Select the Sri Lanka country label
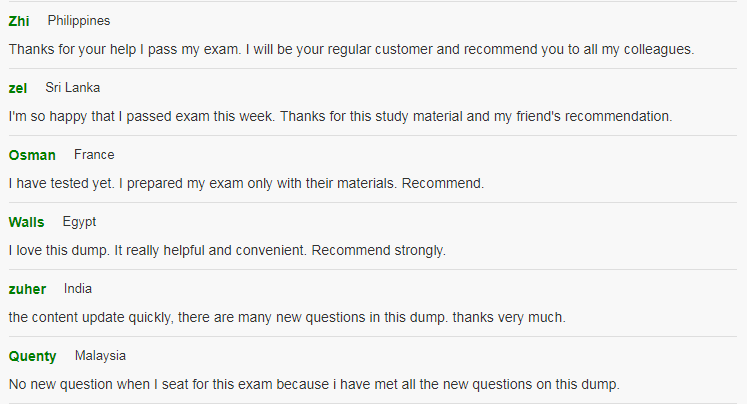The image size is (747, 404). [x=72, y=88]
